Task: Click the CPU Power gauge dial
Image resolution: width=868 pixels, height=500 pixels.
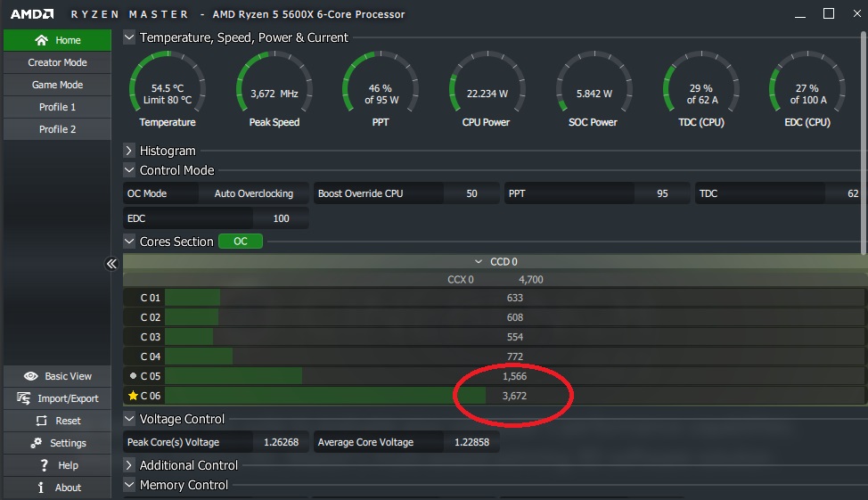Action: click(487, 83)
